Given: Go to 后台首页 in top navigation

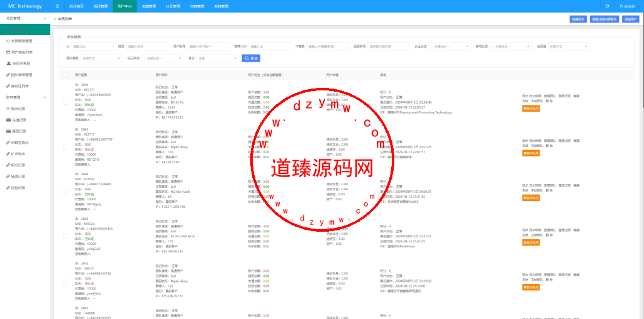Looking at the screenshot, I should [x=75, y=6].
